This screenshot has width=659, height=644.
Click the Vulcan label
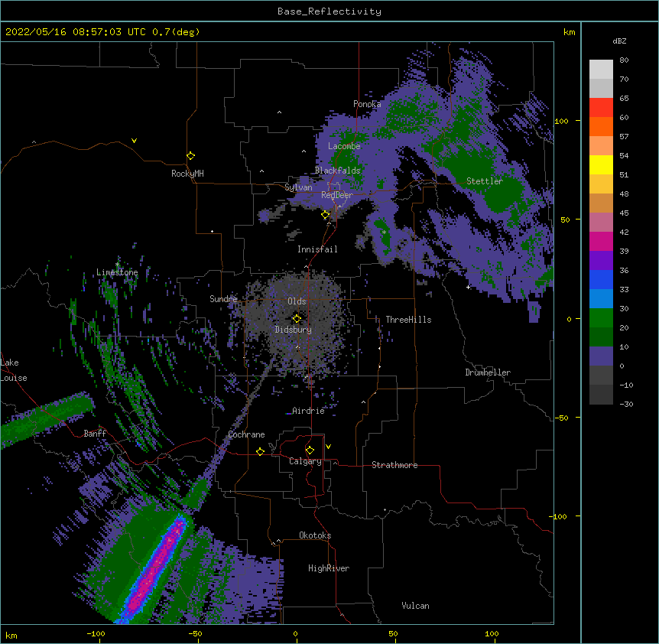tap(415, 606)
